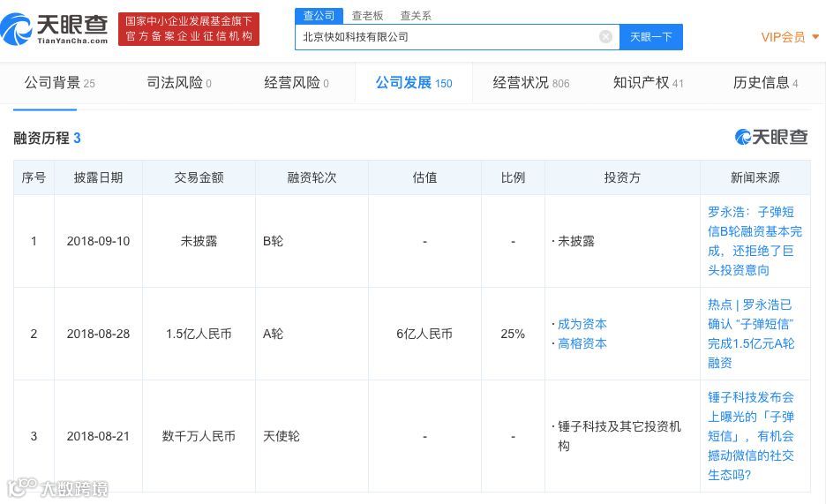
Task: Click the 1.5亿人民币 amount cell
Action: [x=199, y=334]
